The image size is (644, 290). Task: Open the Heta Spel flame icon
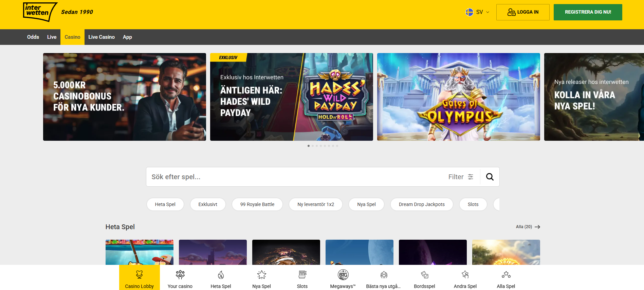pyautogui.click(x=221, y=274)
